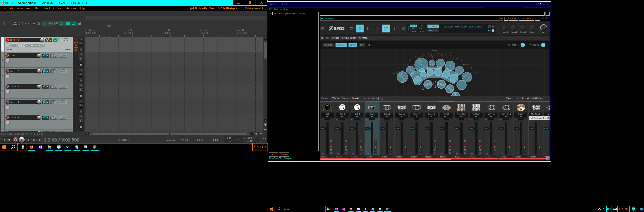Click Add button in FX window

click(273, 154)
